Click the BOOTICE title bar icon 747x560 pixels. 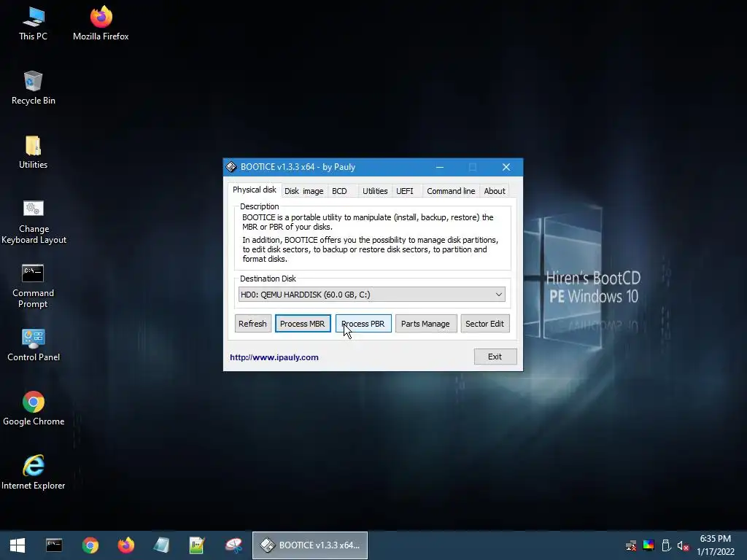[231, 167]
